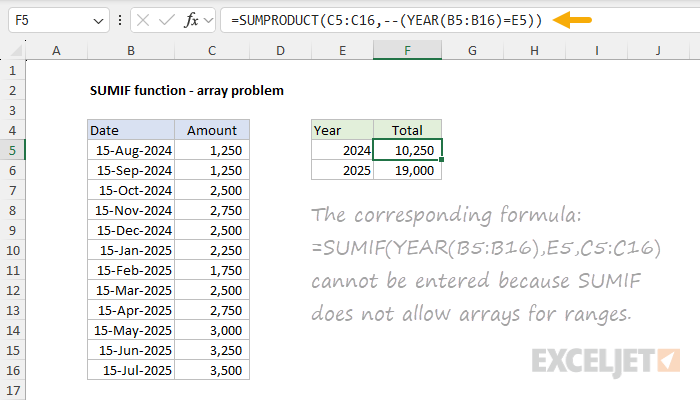Select cell with date 15-Sep-2024

[x=131, y=171]
